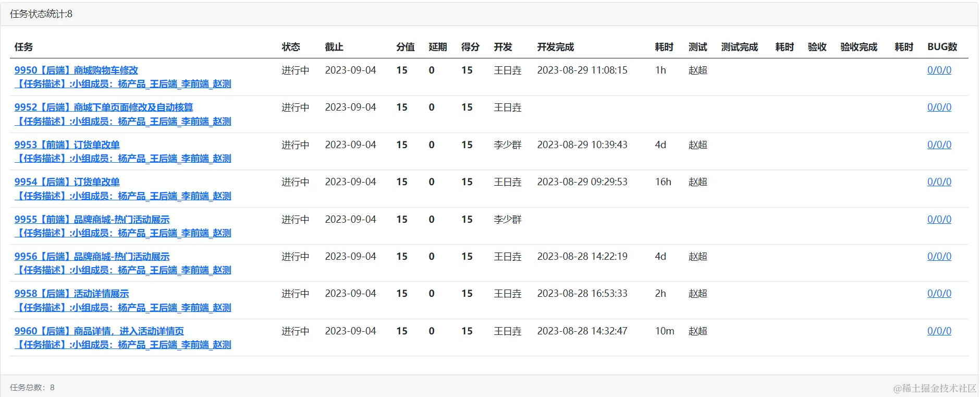Select completion time 2023-08-29 11:08:15

pyautogui.click(x=582, y=70)
